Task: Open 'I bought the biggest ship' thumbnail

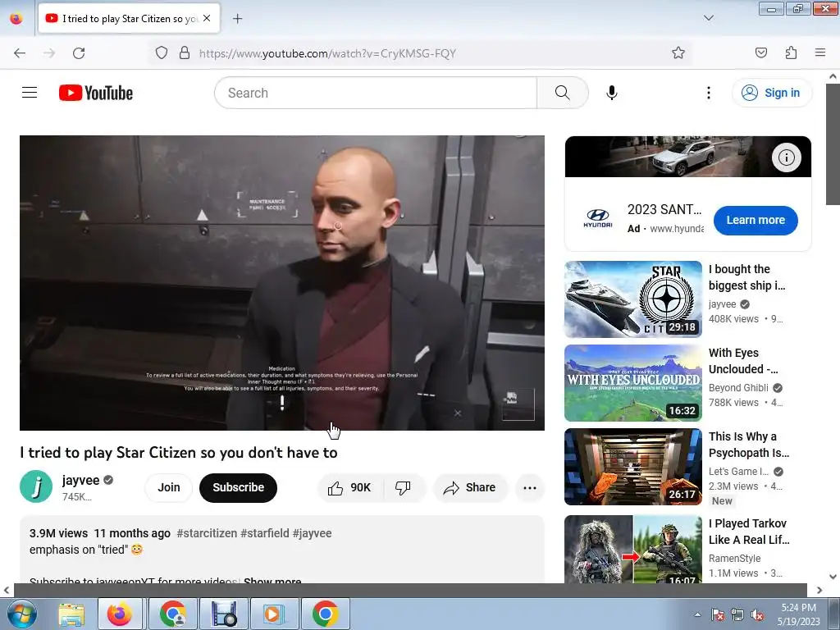Action: tap(632, 299)
